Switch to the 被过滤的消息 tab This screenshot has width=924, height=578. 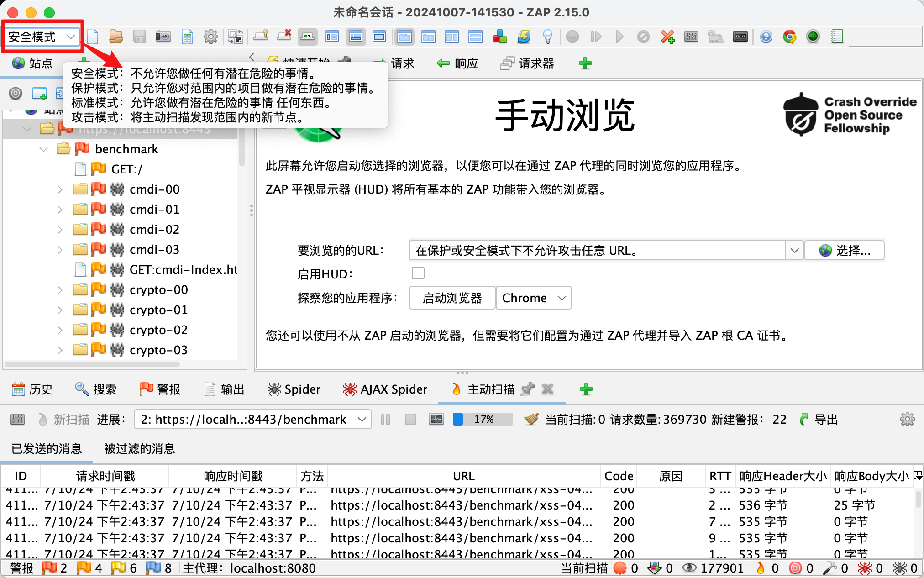[140, 448]
